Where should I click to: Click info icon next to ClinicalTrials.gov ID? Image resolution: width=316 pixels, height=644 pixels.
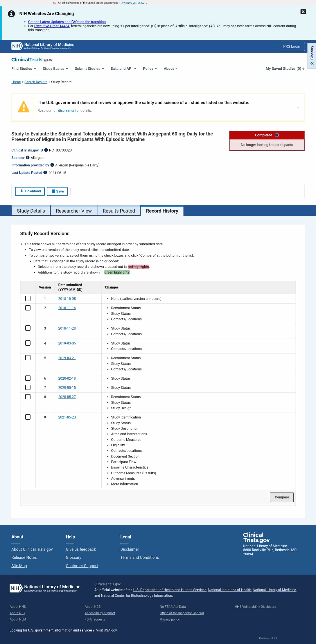click(x=46, y=150)
